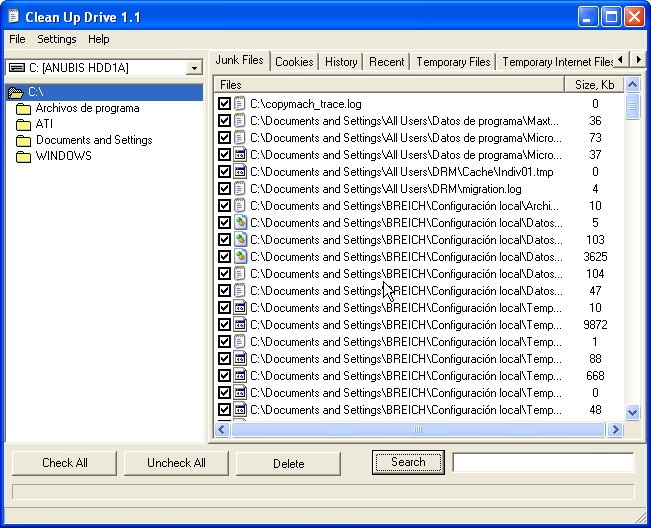Open the File menu
Viewport: 651px width, 528px height.
[17, 39]
